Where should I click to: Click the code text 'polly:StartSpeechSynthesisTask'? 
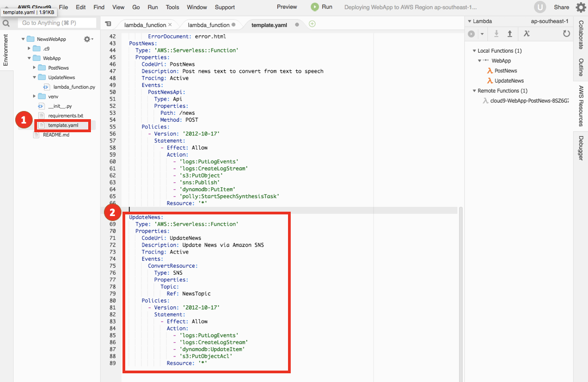pos(229,196)
